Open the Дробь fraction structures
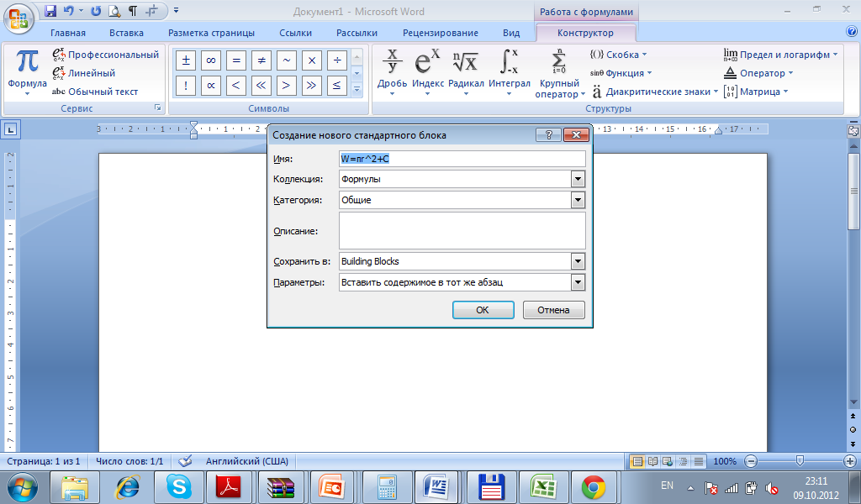This screenshot has height=504, width=861. [x=392, y=72]
